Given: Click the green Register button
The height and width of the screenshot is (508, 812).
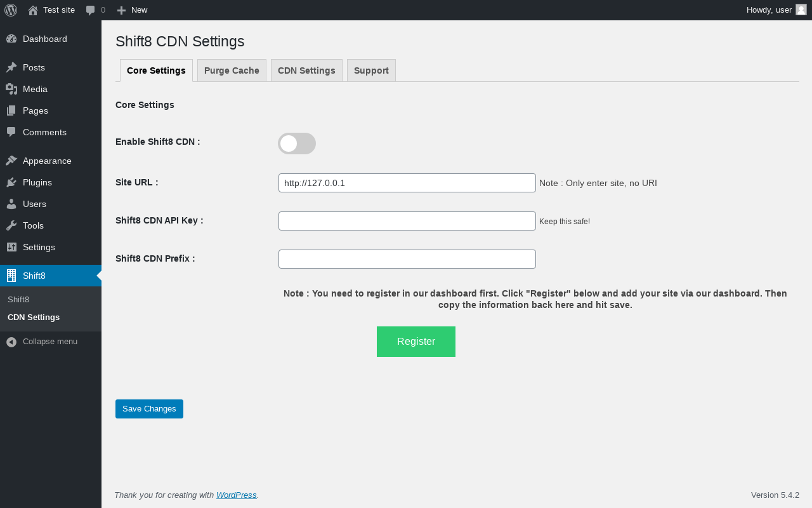Looking at the screenshot, I should pyautogui.click(x=416, y=342).
